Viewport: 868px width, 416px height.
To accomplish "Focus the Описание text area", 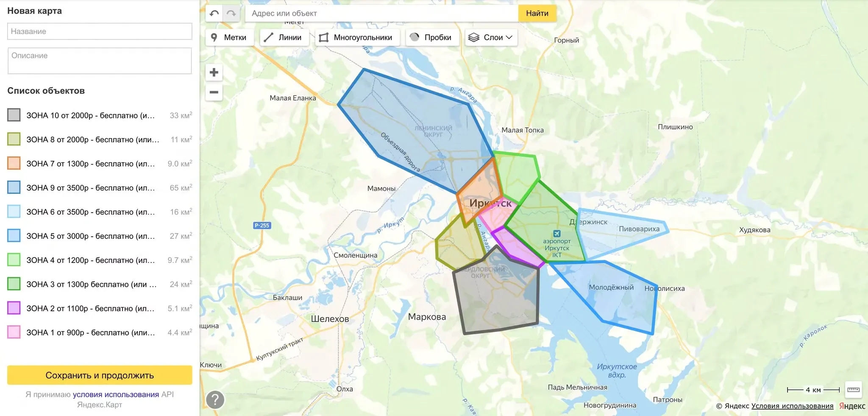I will (x=100, y=61).
